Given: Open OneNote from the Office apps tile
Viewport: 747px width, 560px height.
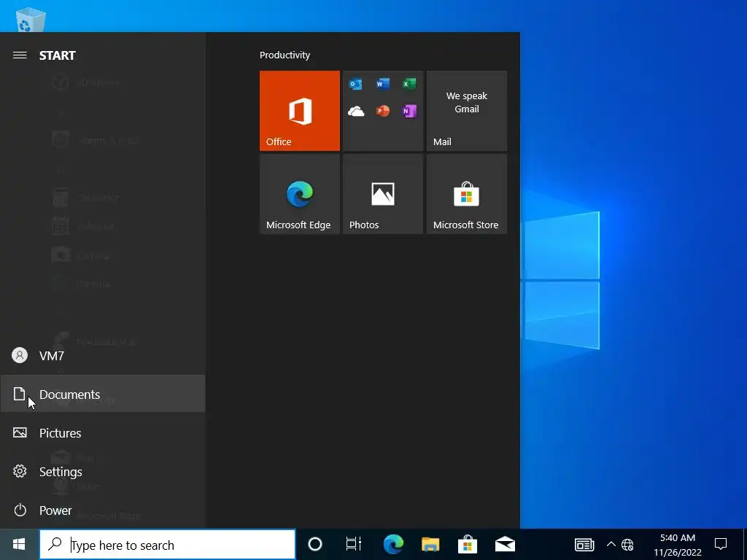Looking at the screenshot, I should click(409, 111).
